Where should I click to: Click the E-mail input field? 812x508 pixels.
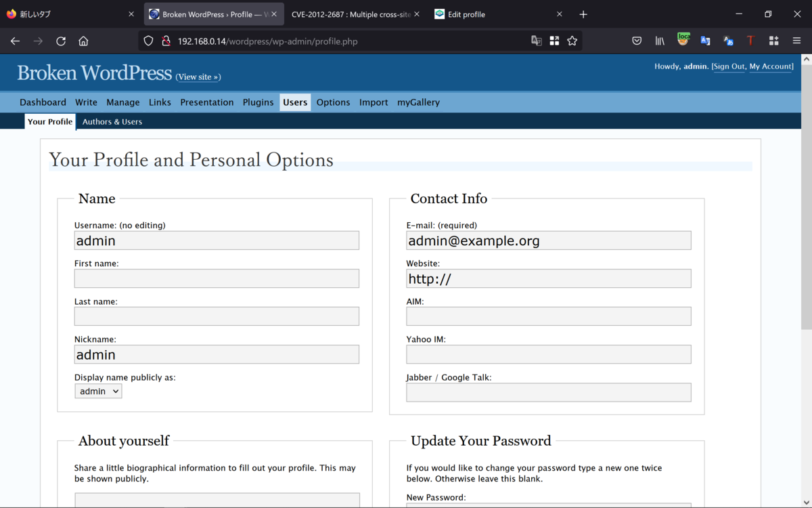tap(549, 240)
